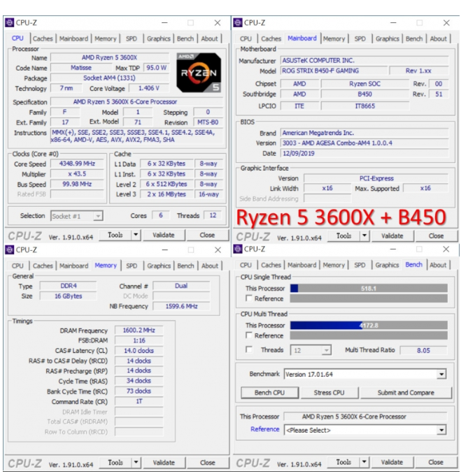Toggle the Threads checkbox in Bench window
468x476 pixels.
[x=249, y=349]
